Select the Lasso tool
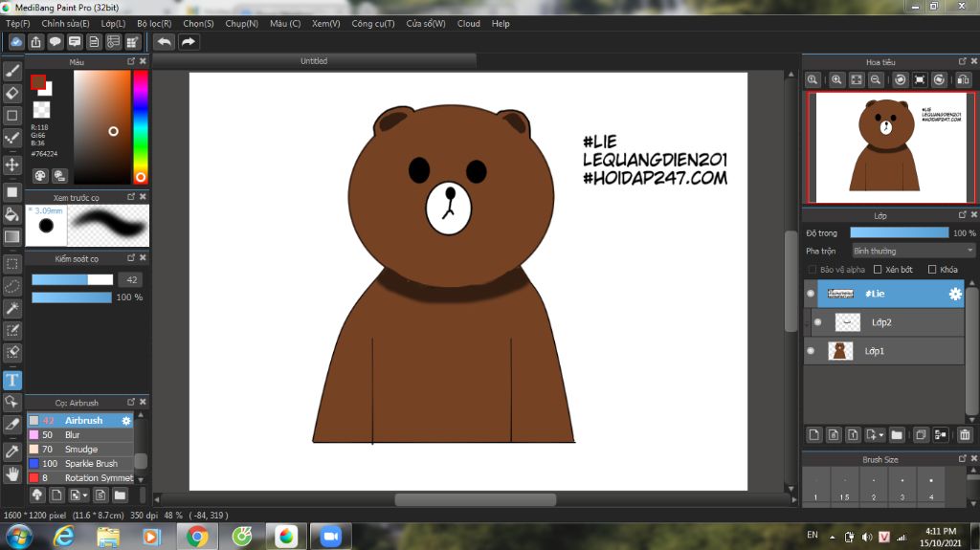The width and height of the screenshot is (980, 550). (x=11, y=286)
